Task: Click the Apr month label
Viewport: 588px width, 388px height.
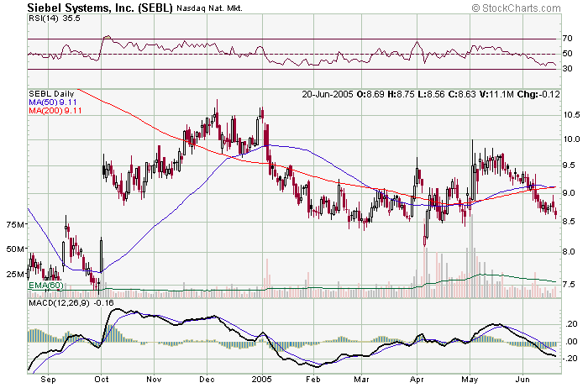Action: 417,380
